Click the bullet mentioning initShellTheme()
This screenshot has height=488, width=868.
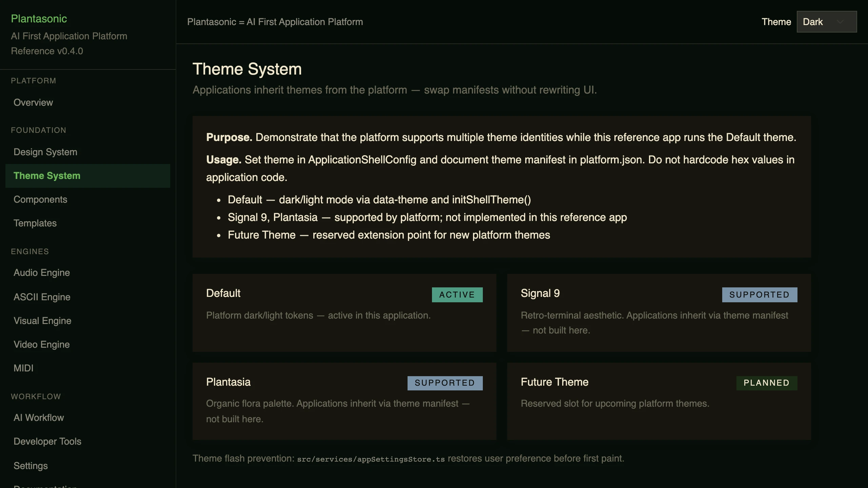coord(379,200)
